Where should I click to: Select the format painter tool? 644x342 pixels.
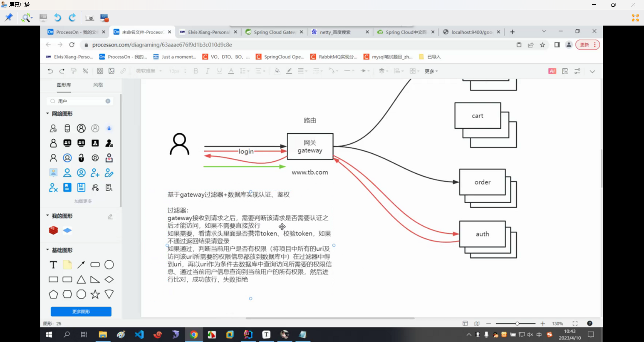click(x=73, y=71)
